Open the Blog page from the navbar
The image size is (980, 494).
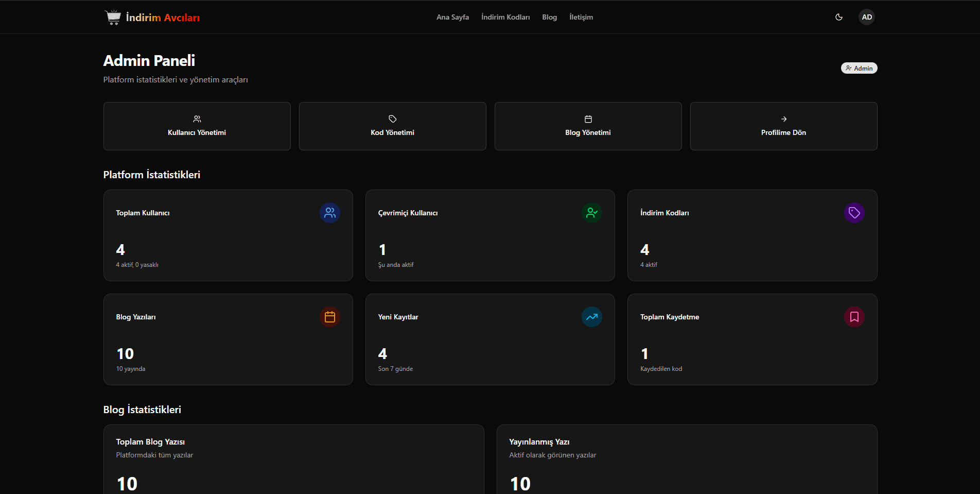549,17
